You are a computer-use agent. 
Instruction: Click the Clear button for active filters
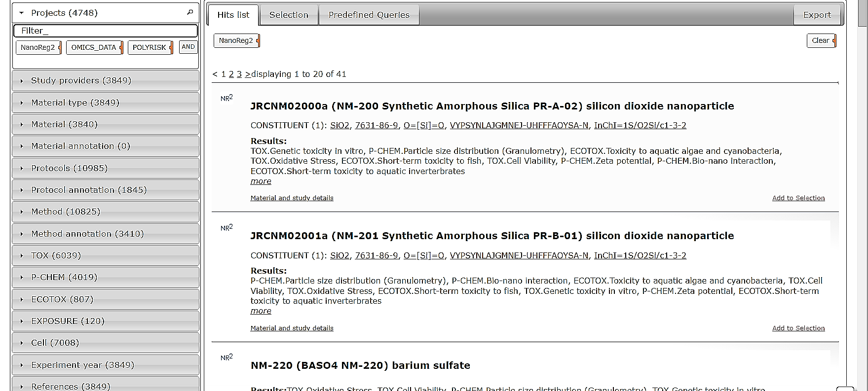pyautogui.click(x=820, y=40)
